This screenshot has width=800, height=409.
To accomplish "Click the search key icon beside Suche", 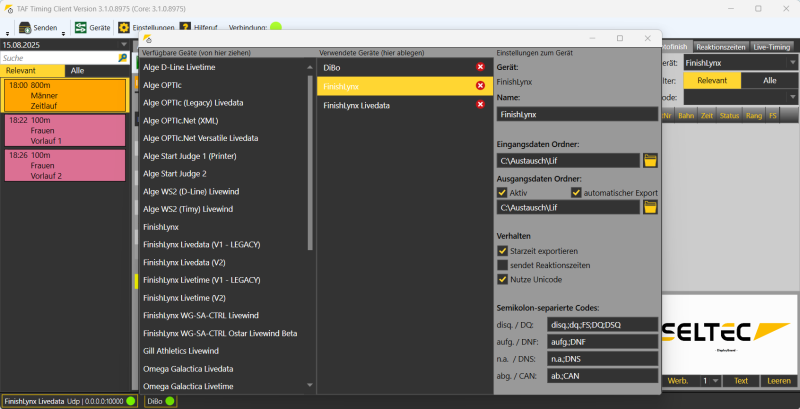I will pyautogui.click(x=123, y=58).
